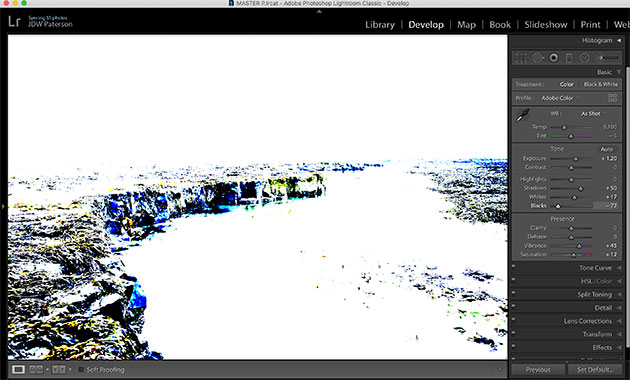This screenshot has height=380, width=630.
Task: Switch to the Slideshow module
Action: (x=546, y=25)
